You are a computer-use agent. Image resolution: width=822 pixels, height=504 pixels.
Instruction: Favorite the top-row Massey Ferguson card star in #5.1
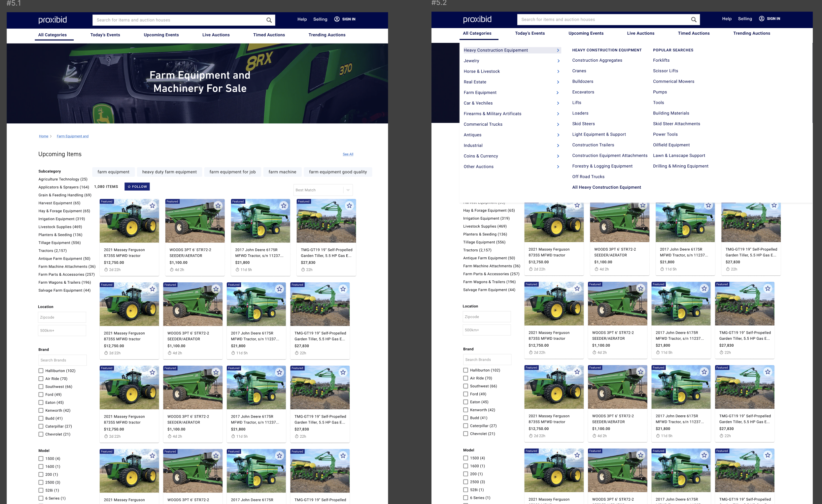tap(153, 206)
